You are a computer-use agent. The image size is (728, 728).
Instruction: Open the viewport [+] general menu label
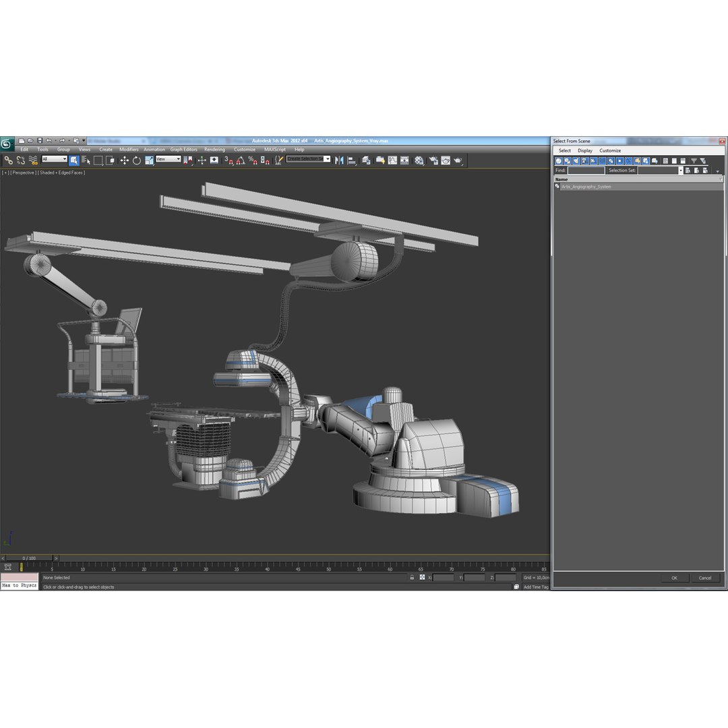[5, 173]
